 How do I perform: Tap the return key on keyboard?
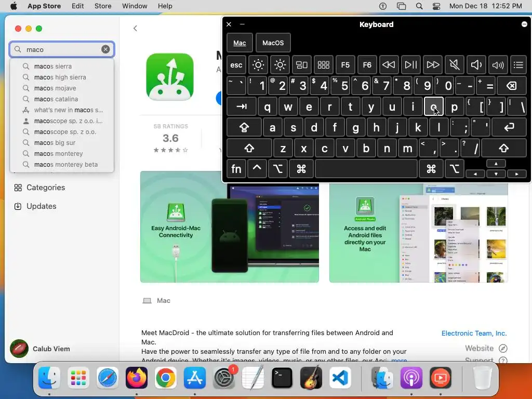tap(509, 128)
